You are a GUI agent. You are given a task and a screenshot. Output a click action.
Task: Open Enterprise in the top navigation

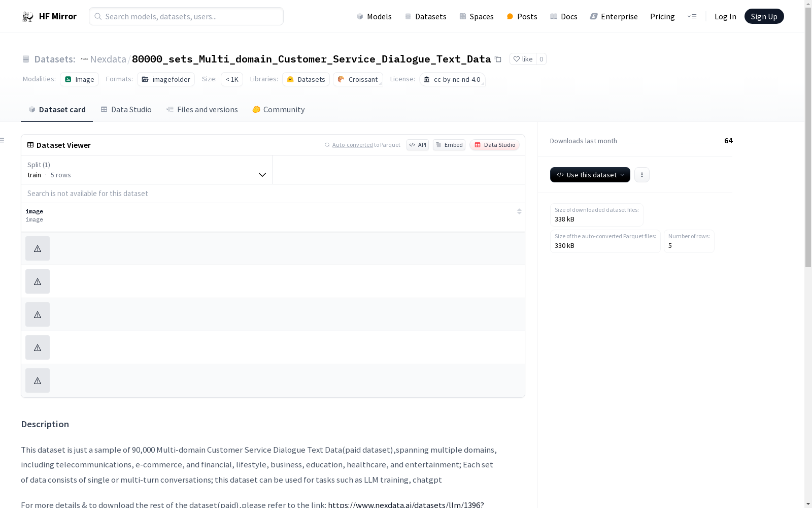tap(614, 16)
